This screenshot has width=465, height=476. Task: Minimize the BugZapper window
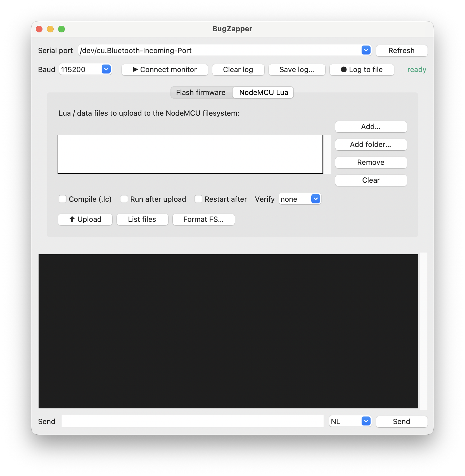coord(50,29)
